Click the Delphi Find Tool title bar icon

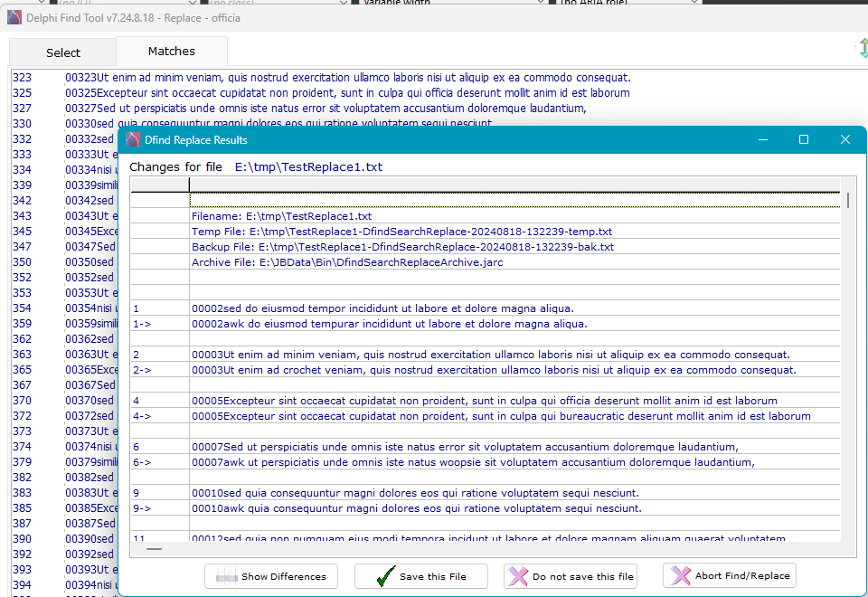[14, 17]
